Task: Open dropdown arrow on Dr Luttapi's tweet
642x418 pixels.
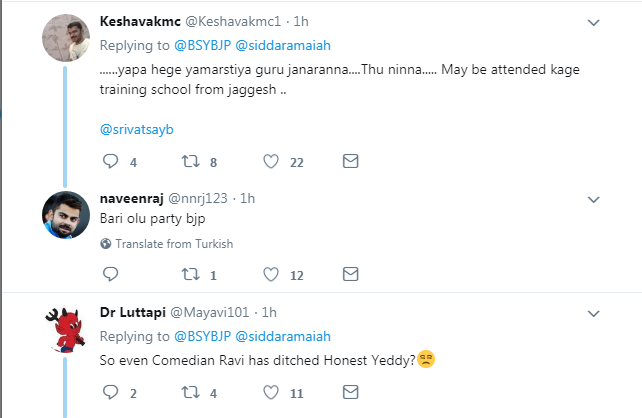Action: coord(593,312)
